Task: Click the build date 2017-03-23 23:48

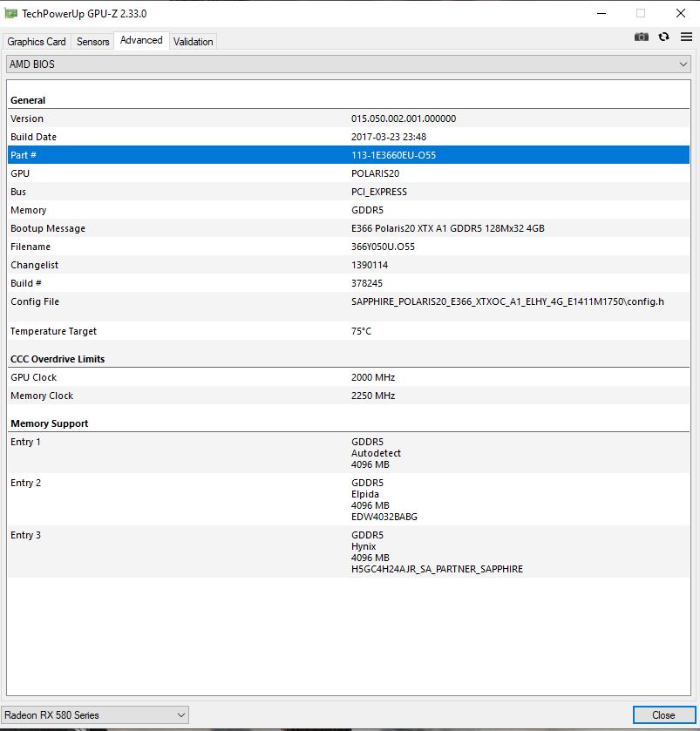Action: [389, 137]
